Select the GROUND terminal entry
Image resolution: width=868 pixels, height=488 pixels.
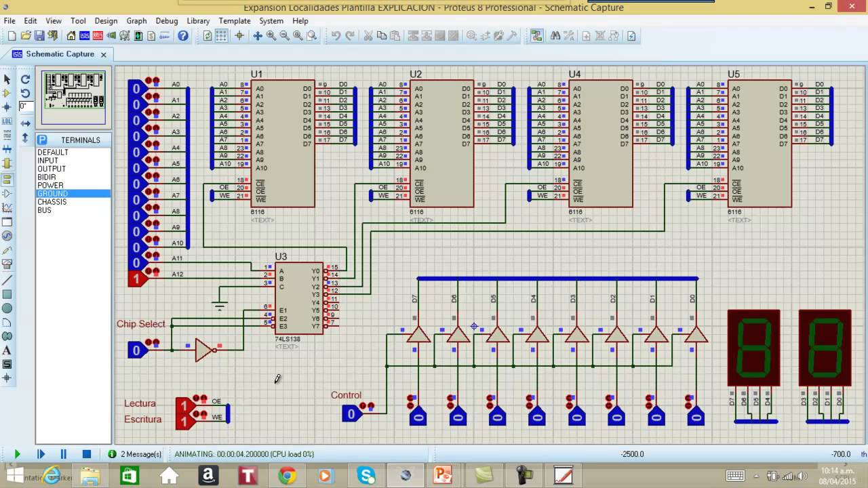[x=73, y=194]
